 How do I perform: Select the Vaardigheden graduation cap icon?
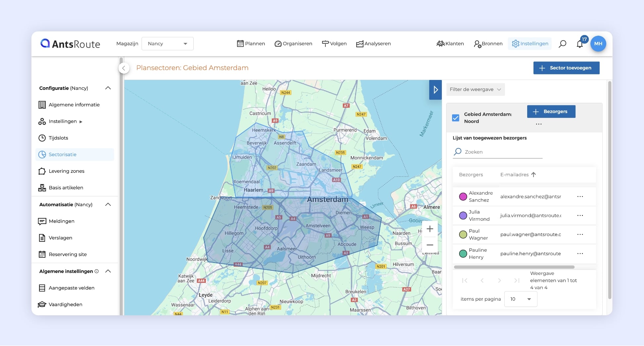click(x=42, y=304)
